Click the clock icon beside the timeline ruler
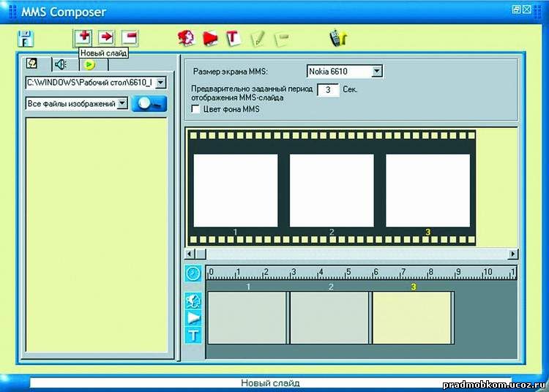Screen dimensions: 549x392 click(x=193, y=274)
